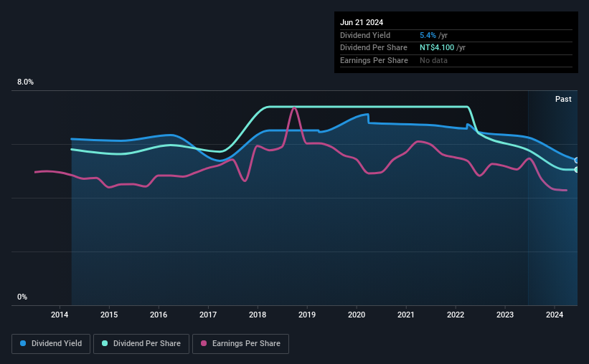Click the teal Dividend Per Share legend dot

[105, 343]
